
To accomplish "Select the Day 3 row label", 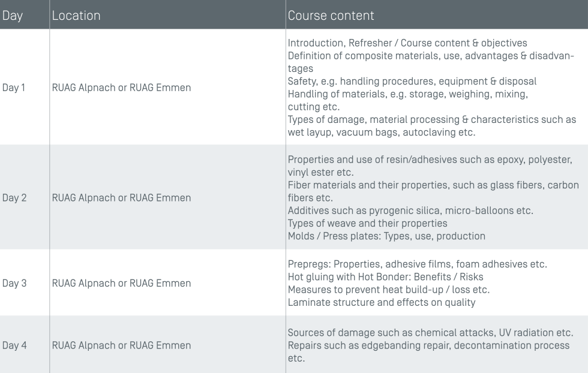I will pyautogui.click(x=14, y=283).
